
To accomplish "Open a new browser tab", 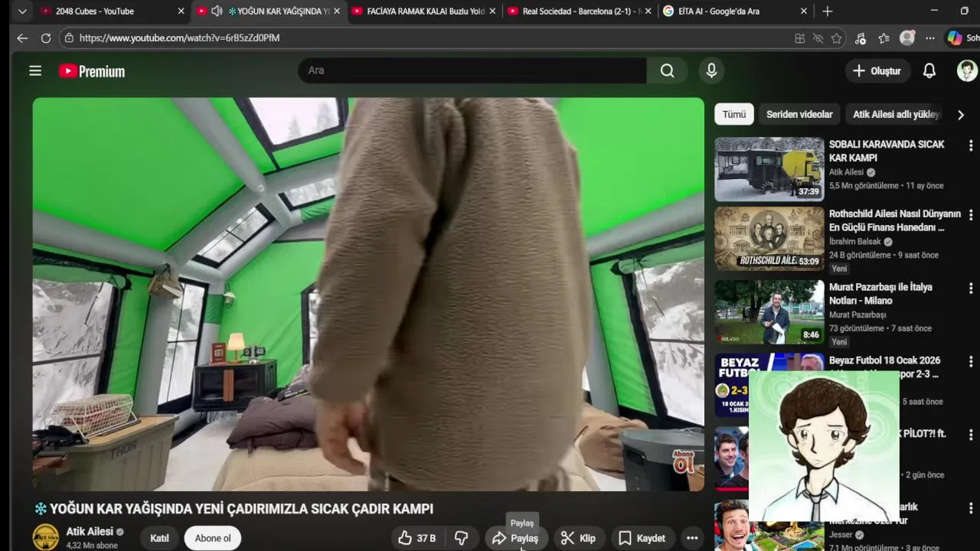I will pyautogui.click(x=827, y=11).
